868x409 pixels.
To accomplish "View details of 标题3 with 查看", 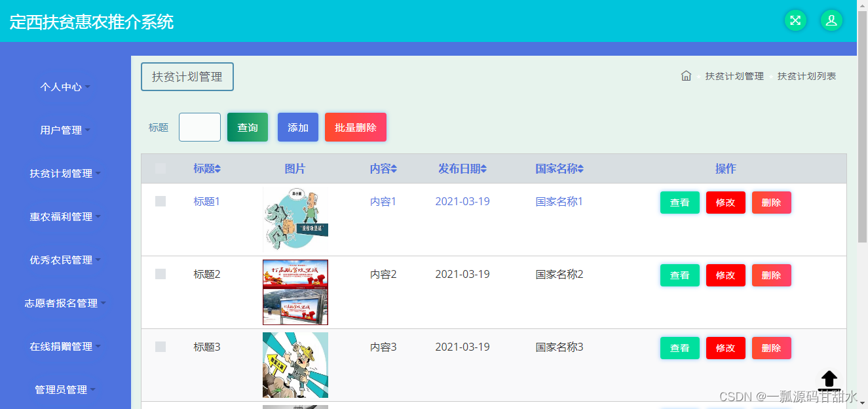I will click(680, 348).
